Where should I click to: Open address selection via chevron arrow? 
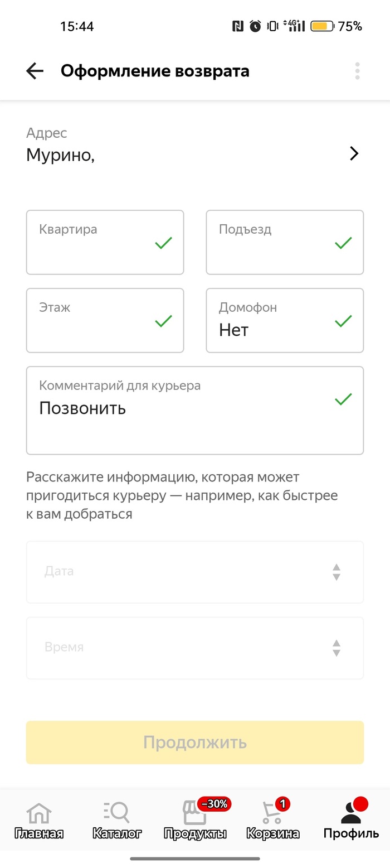(x=354, y=154)
